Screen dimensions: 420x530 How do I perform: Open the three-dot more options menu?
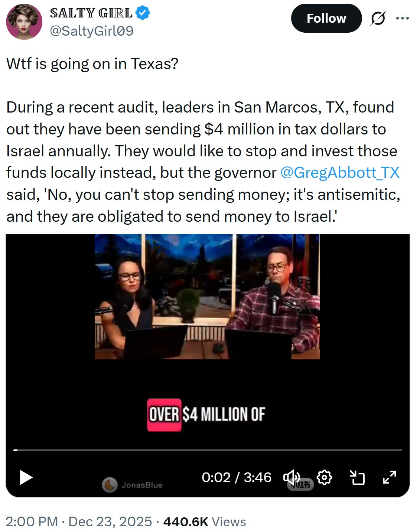pyautogui.click(x=403, y=18)
